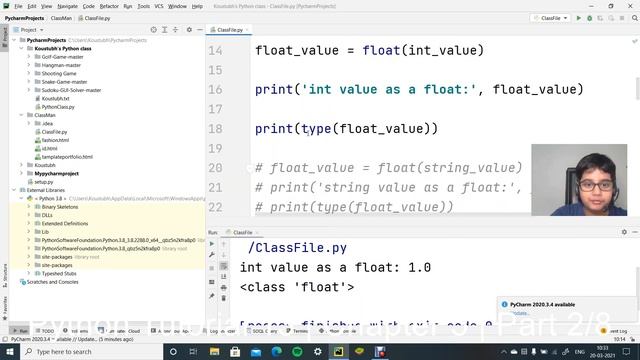Viewport: 640px width, 360px height.
Task: Open Run panel settings gear
Action: tap(624, 232)
